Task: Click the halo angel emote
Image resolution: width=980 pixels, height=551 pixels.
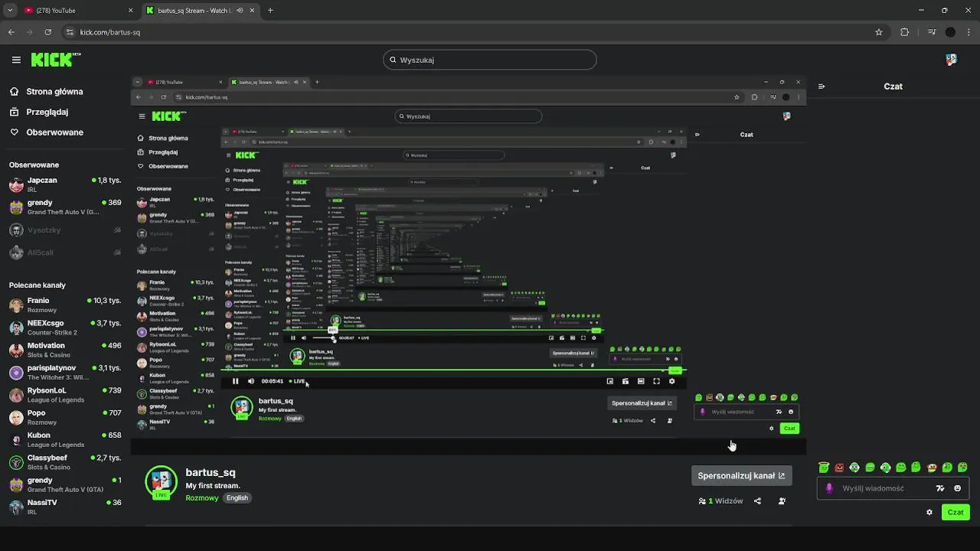Action: click(x=824, y=467)
